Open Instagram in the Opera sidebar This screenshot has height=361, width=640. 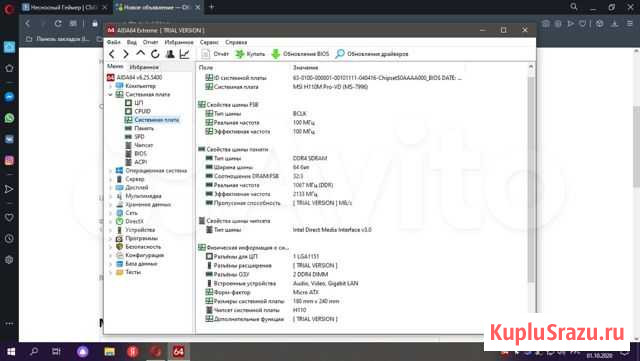pos(9,160)
